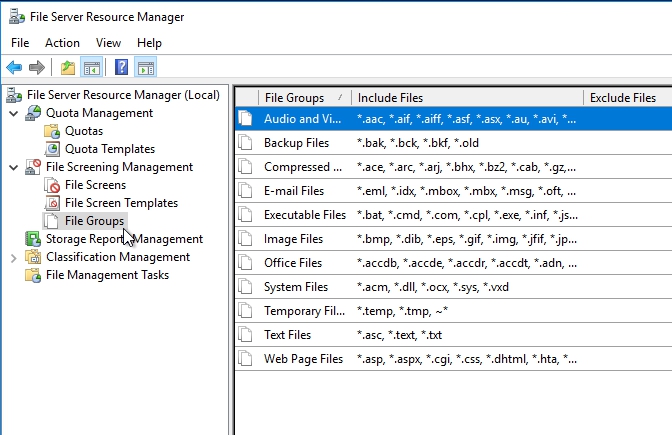Image resolution: width=672 pixels, height=435 pixels.
Task: Toggle the Show/Hide Console Tree button
Action: pyautogui.click(x=91, y=68)
